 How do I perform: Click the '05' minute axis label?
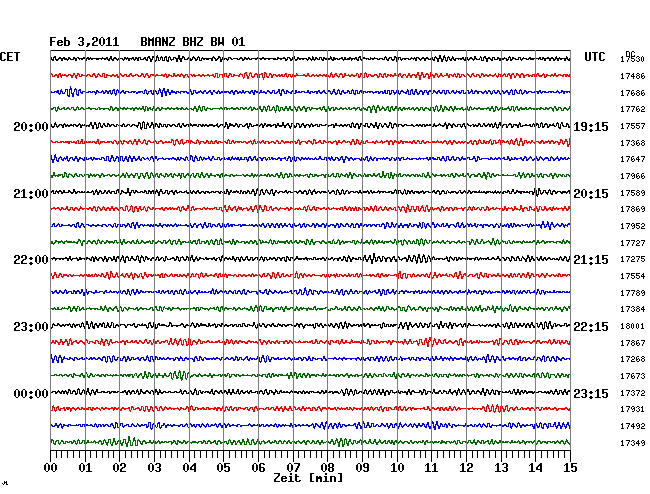tap(223, 468)
